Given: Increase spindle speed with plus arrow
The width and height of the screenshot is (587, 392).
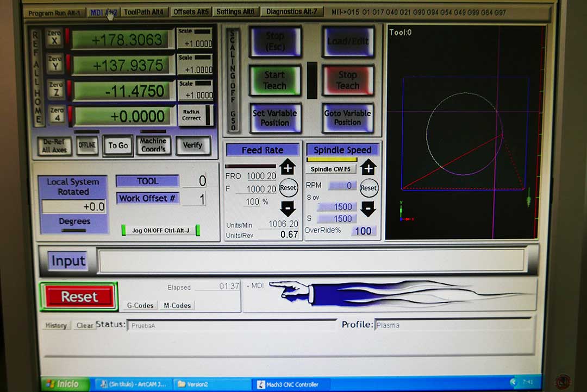Looking at the screenshot, I should (369, 168).
